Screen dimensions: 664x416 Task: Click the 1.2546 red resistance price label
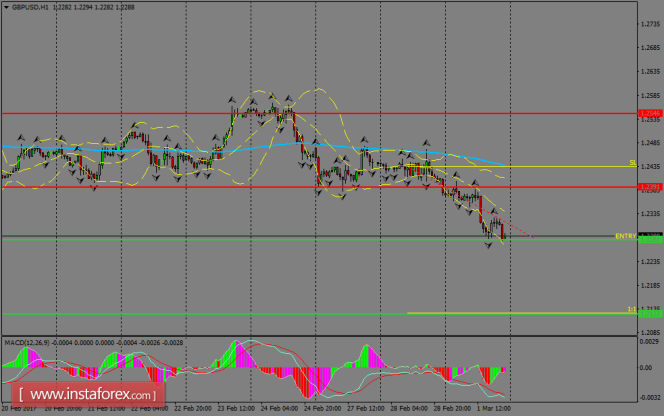tap(650, 114)
